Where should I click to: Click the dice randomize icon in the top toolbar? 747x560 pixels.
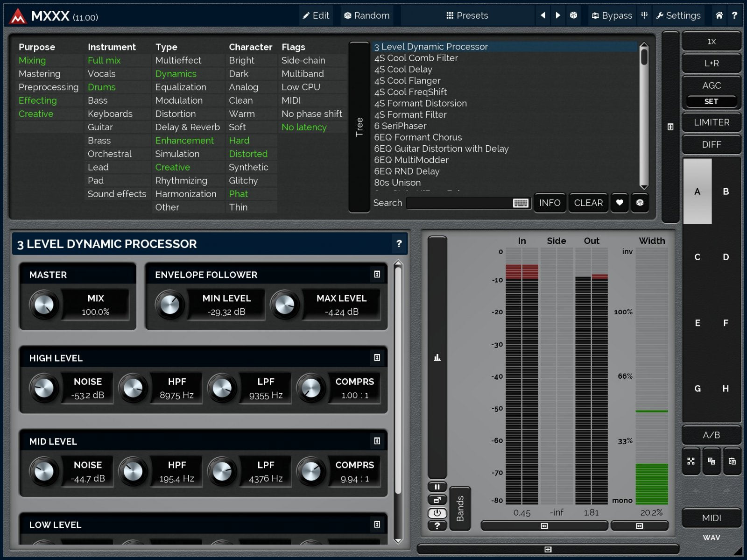(574, 15)
